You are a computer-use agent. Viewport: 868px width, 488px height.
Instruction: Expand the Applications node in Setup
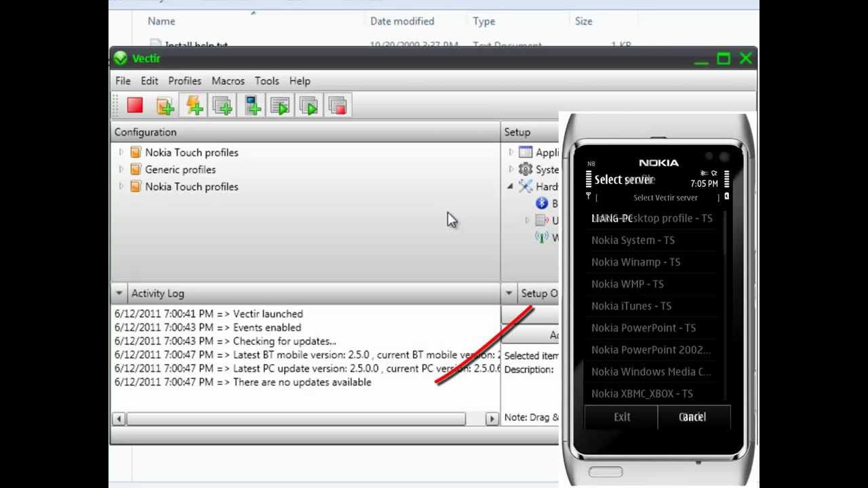pyautogui.click(x=511, y=152)
